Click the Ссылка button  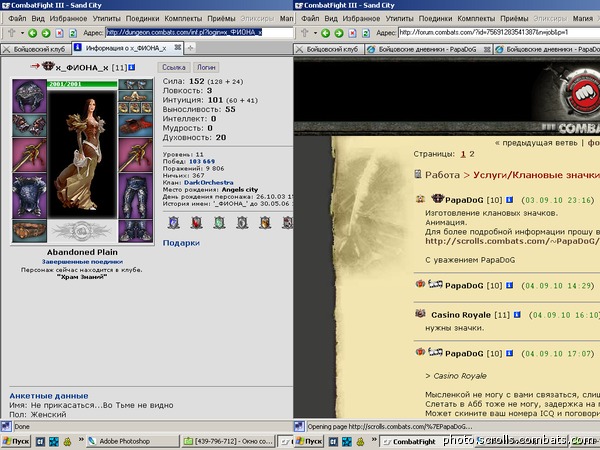(x=174, y=67)
